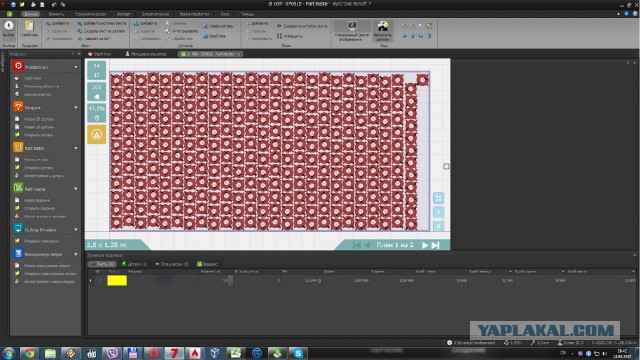Click the blue cost calculator module icon
The image size is (640, 360).
18,253
